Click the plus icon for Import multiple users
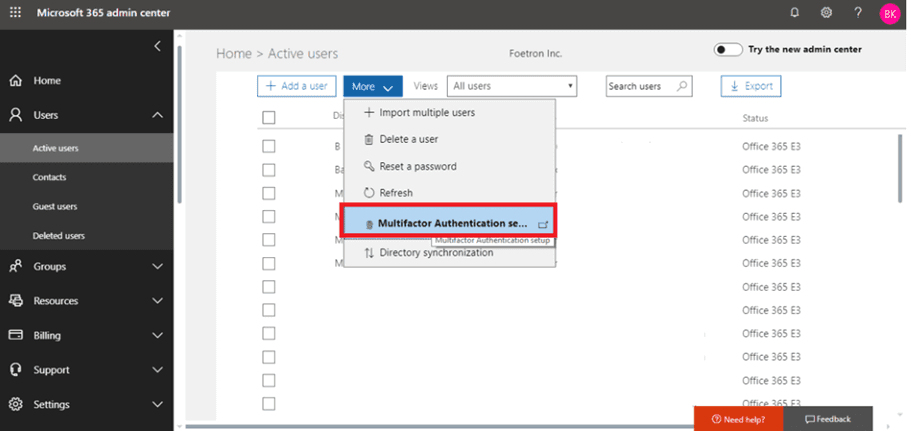The image size is (908, 431). coord(368,112)
